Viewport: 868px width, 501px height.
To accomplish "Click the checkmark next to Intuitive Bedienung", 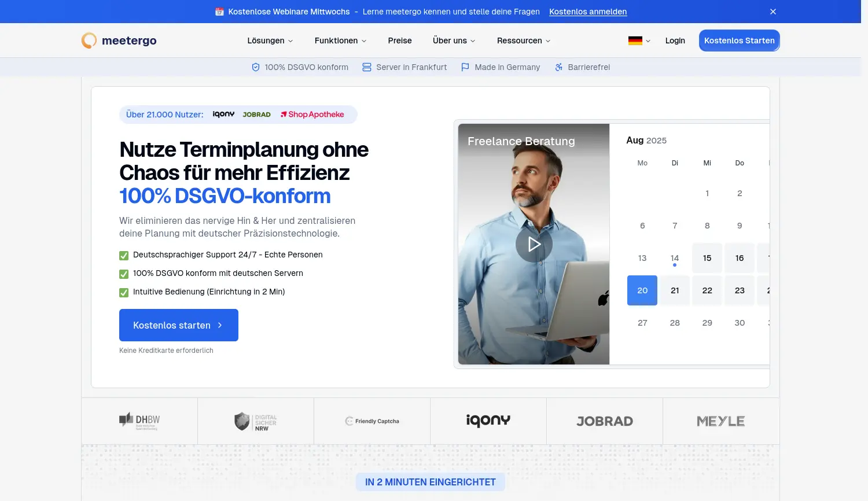I will tap(124, 292).
